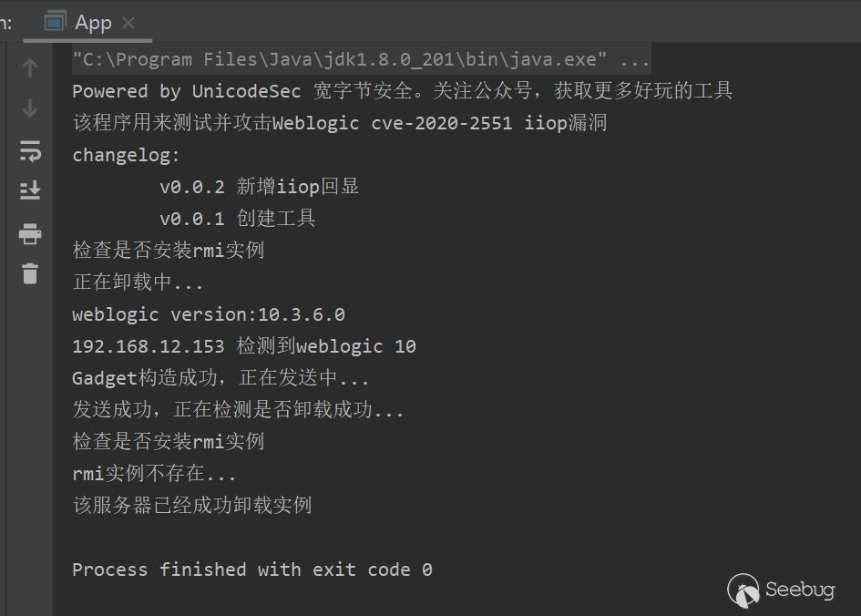Screen dimensions: 861x616
Task: Click the scroll-to-end toolbar icon
Action: coord(30,190)
